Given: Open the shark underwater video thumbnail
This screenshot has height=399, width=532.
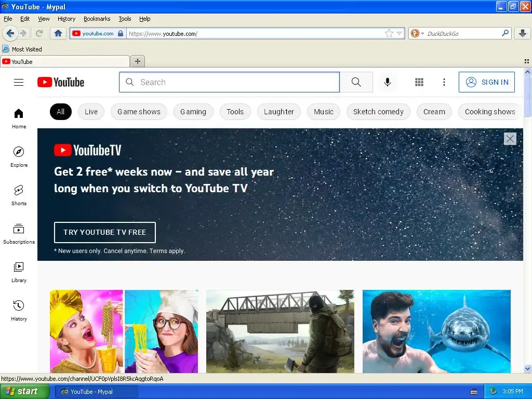Looking at the screenshot, I should (x=436, y=331).
